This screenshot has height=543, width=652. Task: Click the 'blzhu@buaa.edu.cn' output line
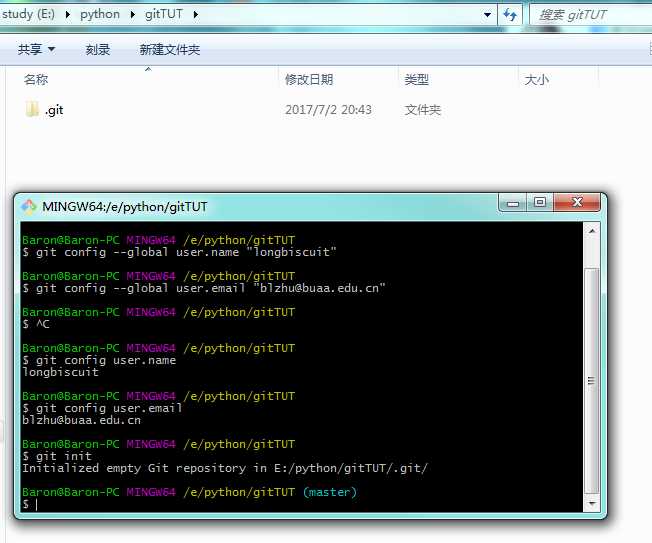(82, 420)
